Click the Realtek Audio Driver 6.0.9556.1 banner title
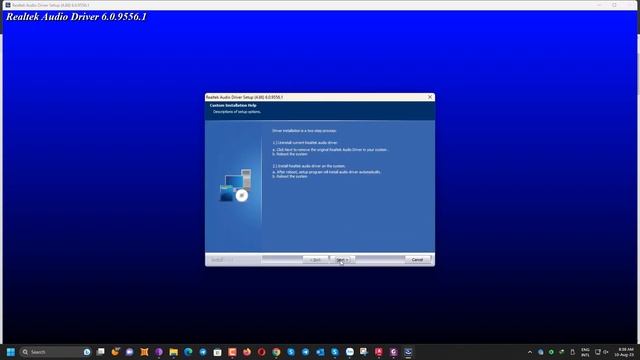The image size is (640, 360). [x=76, y=17]
